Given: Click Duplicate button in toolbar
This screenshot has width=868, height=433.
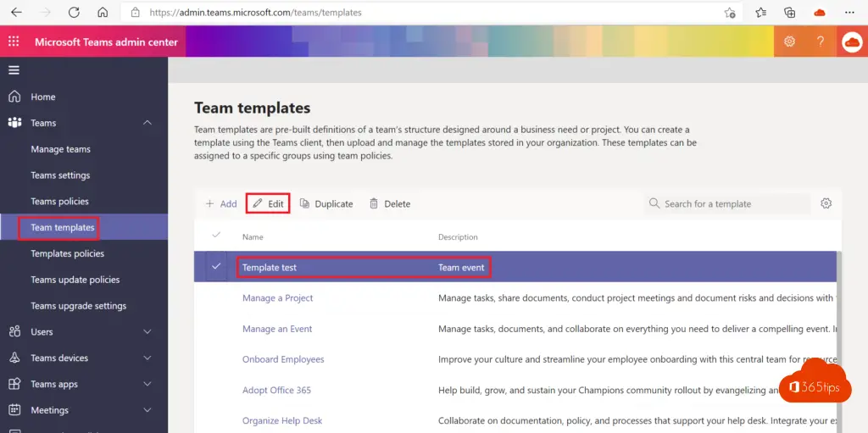Looking at the screenshot, I should (x=326, y=203).
